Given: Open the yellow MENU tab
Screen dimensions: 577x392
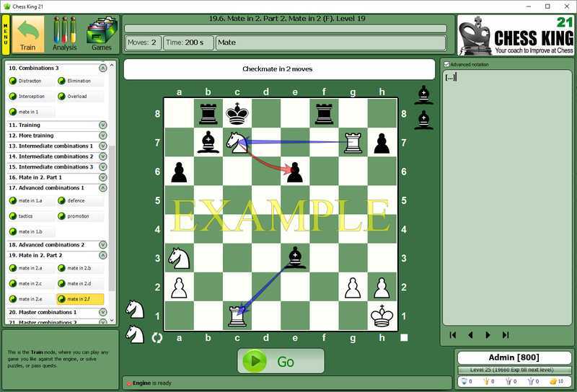Looking at the screenshot, I should pos(6,34).
